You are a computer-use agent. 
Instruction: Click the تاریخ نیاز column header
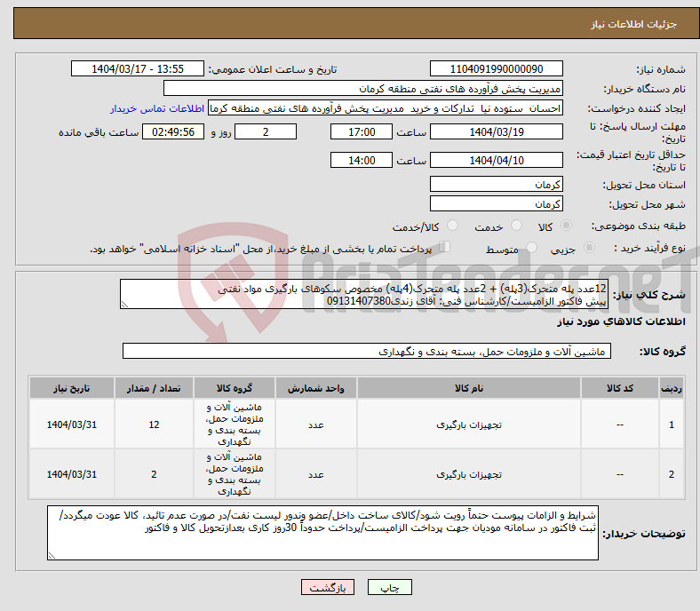pyautogui.click(x=71, y=388)
